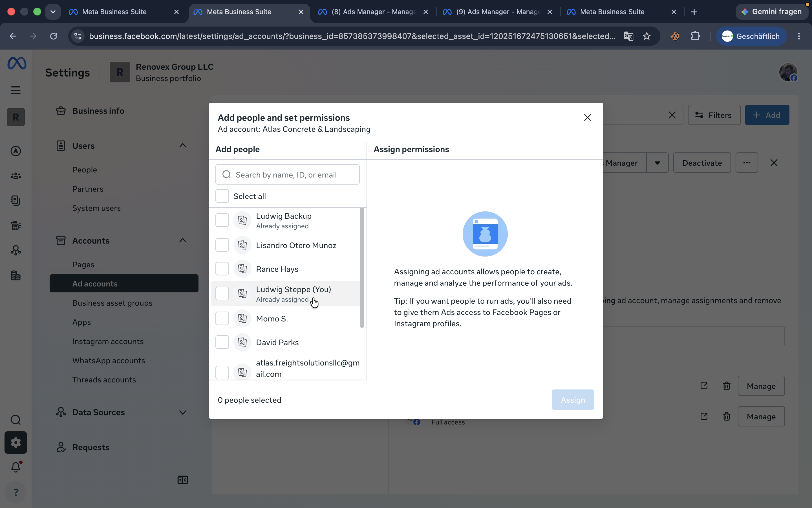
Task: Click the translate page icon in address bar
Action: click(628, 36)
